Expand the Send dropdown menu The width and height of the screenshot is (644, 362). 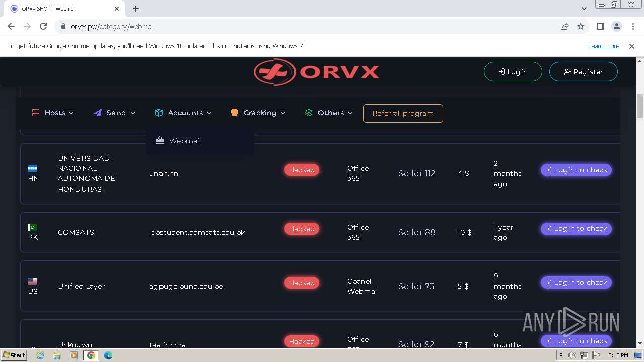click(x=114, y=113)
